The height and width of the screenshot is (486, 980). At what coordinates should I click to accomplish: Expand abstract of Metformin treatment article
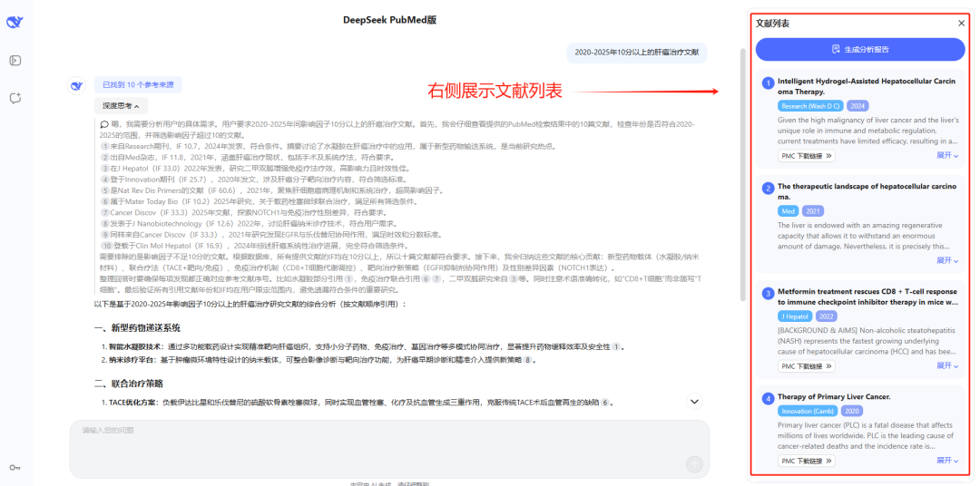(947, 366)
